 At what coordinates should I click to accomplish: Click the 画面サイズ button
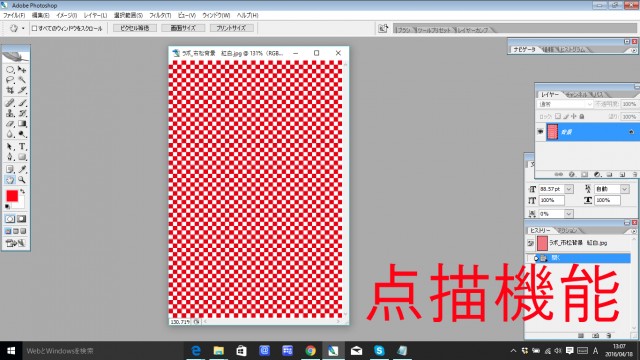pos(183,28)
